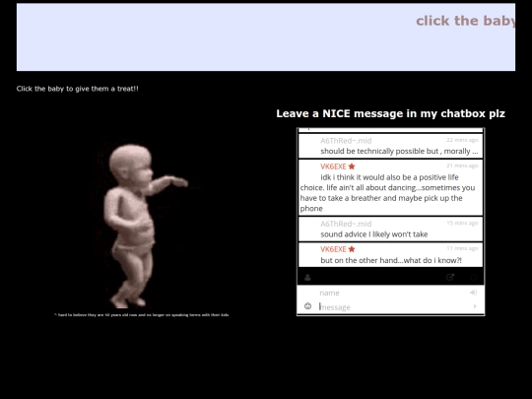This screenshot has width=532, height=399.
Task: Select username A6ThRed~.mid on 'technically possible' message
Action: (346, 141)
